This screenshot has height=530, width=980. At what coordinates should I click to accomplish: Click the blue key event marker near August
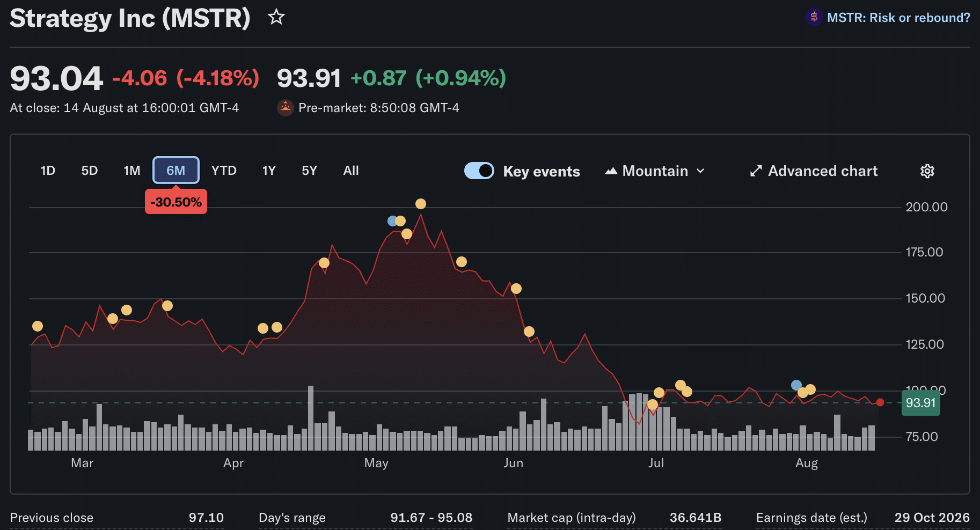pyautogui.click(x=796, y=385)
